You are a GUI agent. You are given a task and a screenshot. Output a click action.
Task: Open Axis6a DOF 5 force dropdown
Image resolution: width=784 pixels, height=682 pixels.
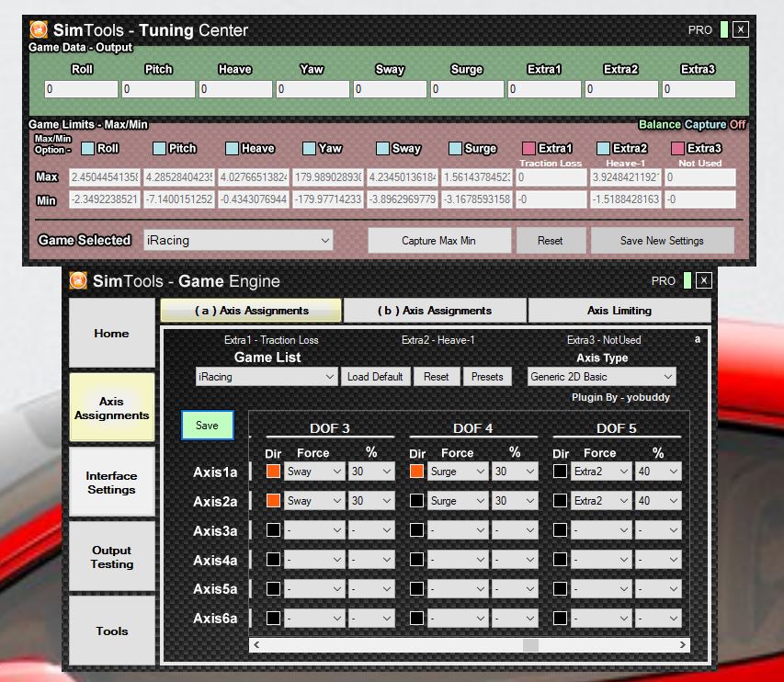pyautogui.click(x=600, y=619)
